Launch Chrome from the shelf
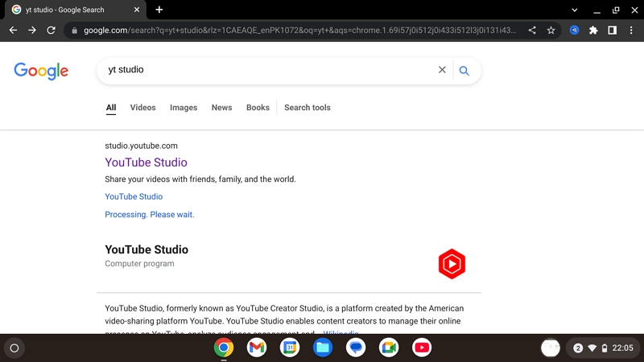This screenshot has height=362, width=644. click(x=224, y=348)
